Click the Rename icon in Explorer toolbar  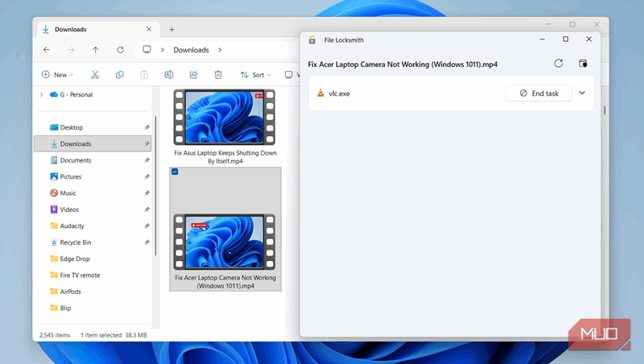tap(169, 75)
